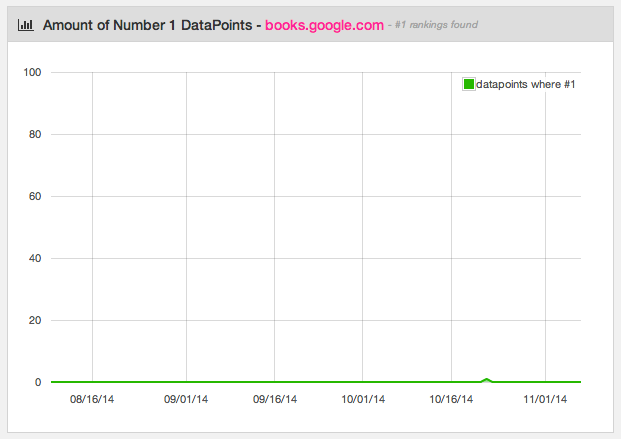The width and height of the screenshot is (621, 439).
Task: Click the 10/01/14 x-axis date label
Action: click(x=363, y=399)
